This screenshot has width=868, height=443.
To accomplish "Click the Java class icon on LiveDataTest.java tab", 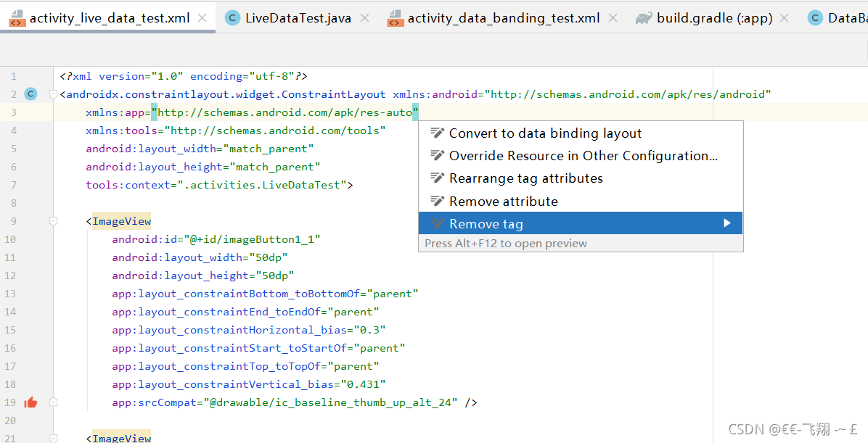I will coord(232,17).
